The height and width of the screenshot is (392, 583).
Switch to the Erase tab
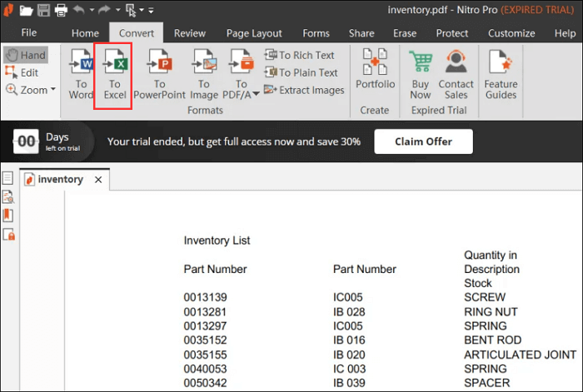coord(405,33)
